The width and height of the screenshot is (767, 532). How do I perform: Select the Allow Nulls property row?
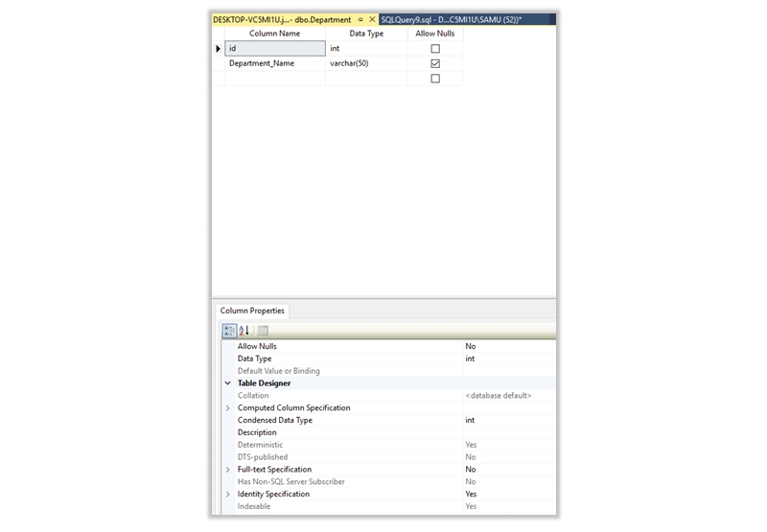tap(388, 346)
